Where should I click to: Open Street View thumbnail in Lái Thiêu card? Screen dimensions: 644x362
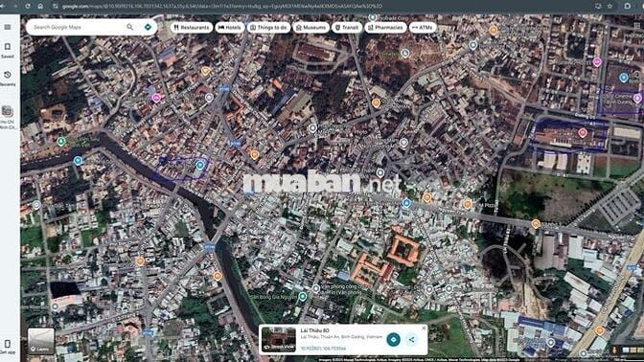279,339
